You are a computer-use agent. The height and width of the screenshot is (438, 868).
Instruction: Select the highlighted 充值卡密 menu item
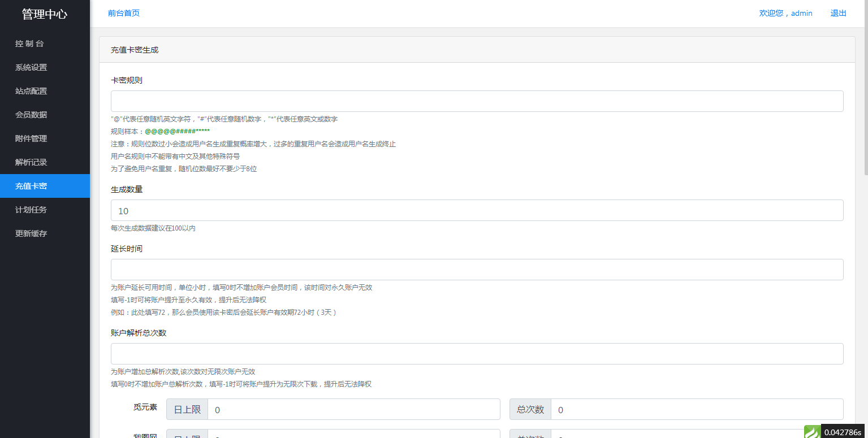coord(29,186)
